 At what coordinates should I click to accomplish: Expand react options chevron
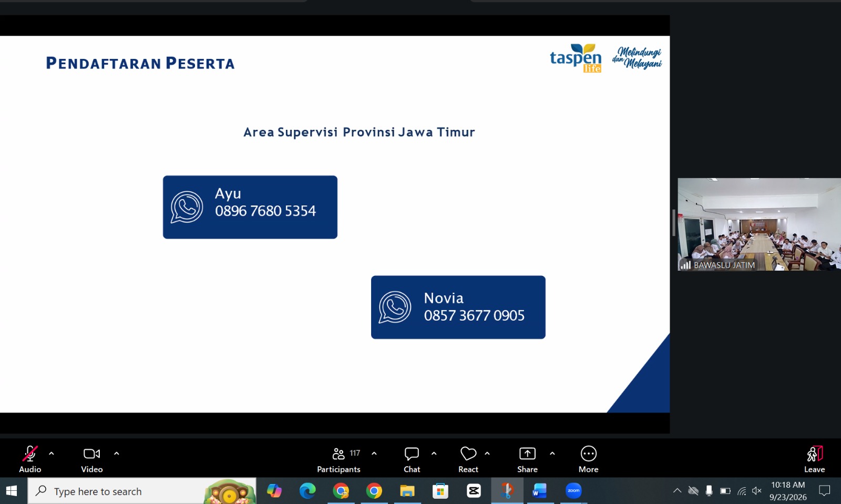(x=487, y=453)
